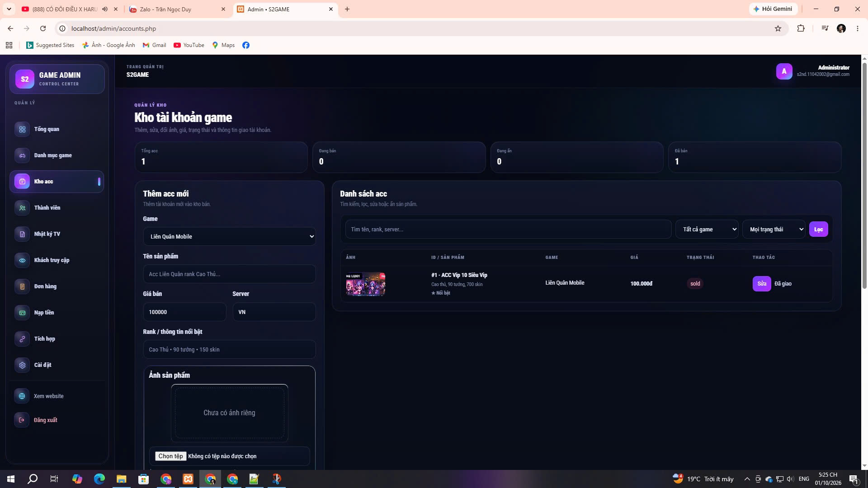Go to Nạp tiền menu item
The width and height of the screenshot is (868, 488).
point(57,313)
